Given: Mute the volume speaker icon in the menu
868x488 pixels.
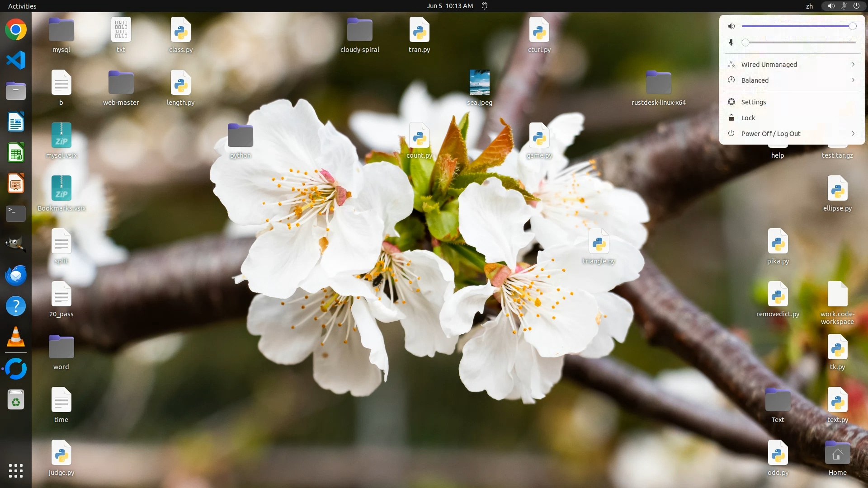Looking at the screenshot, I should pyautogui.click(x=731, y=26).
